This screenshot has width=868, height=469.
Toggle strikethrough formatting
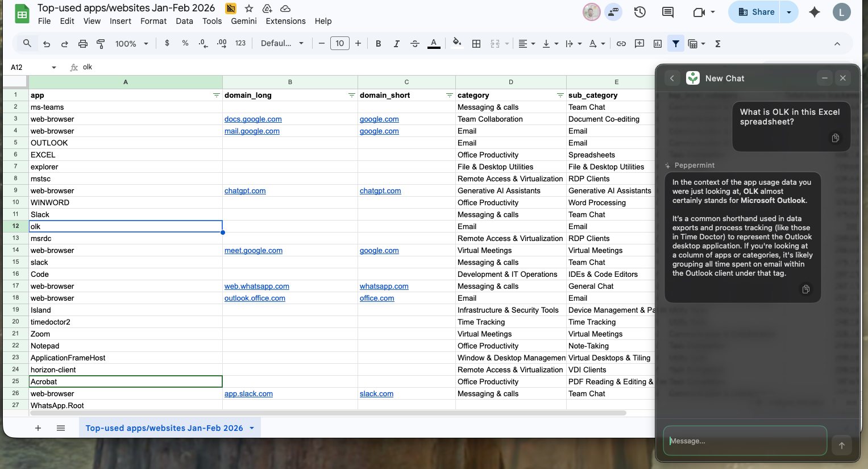tap(415, 43)
